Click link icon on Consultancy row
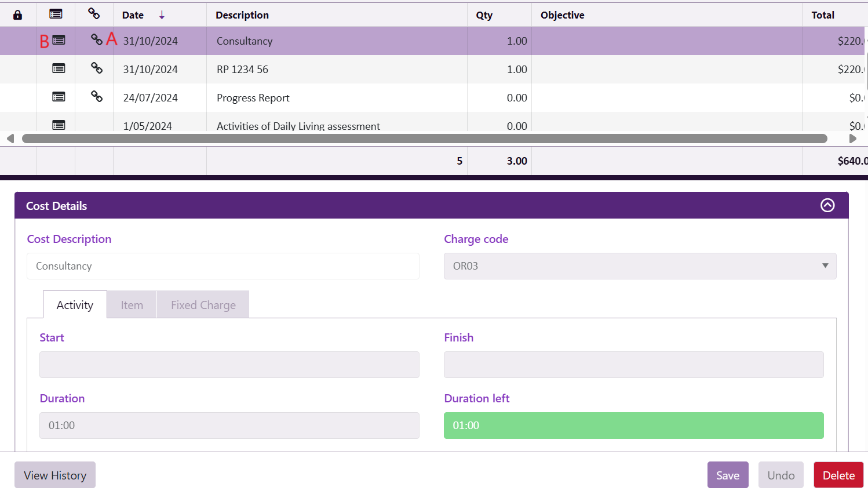 pos(96,39)
